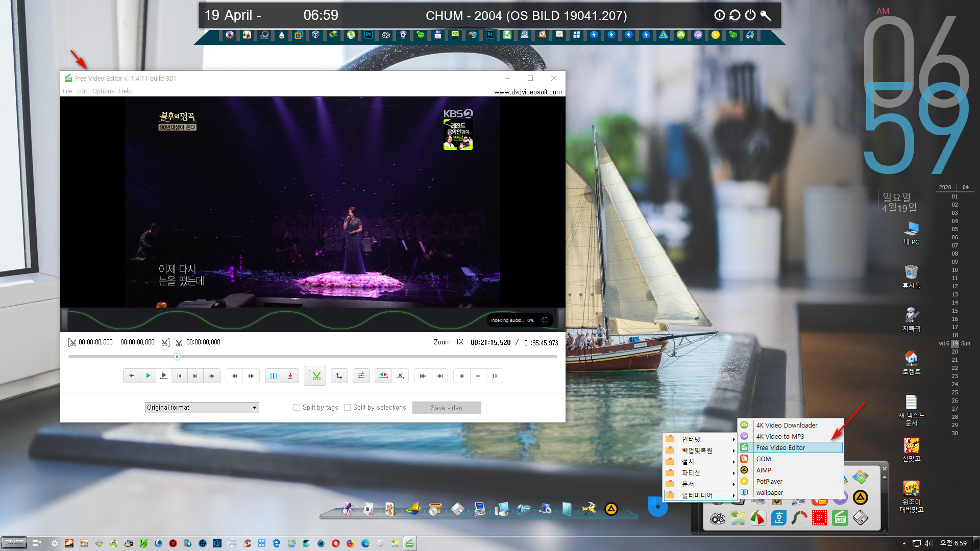Expand the 인터넷 folder submenu

click(x=700, y=439)
